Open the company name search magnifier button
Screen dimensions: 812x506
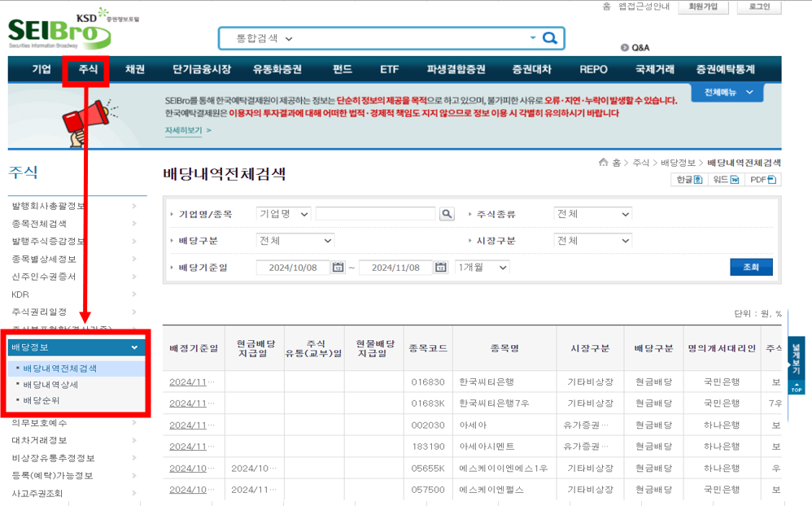(x=447, y=214)
